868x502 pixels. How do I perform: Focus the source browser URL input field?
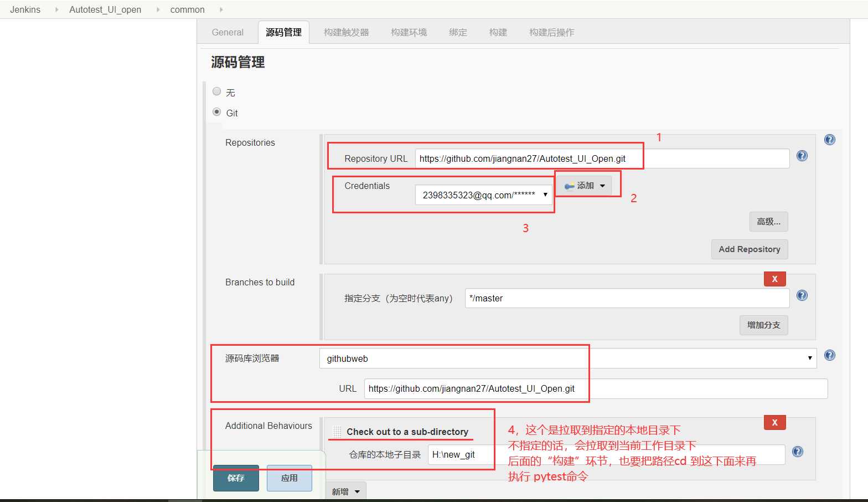click(x=596, y=388)
